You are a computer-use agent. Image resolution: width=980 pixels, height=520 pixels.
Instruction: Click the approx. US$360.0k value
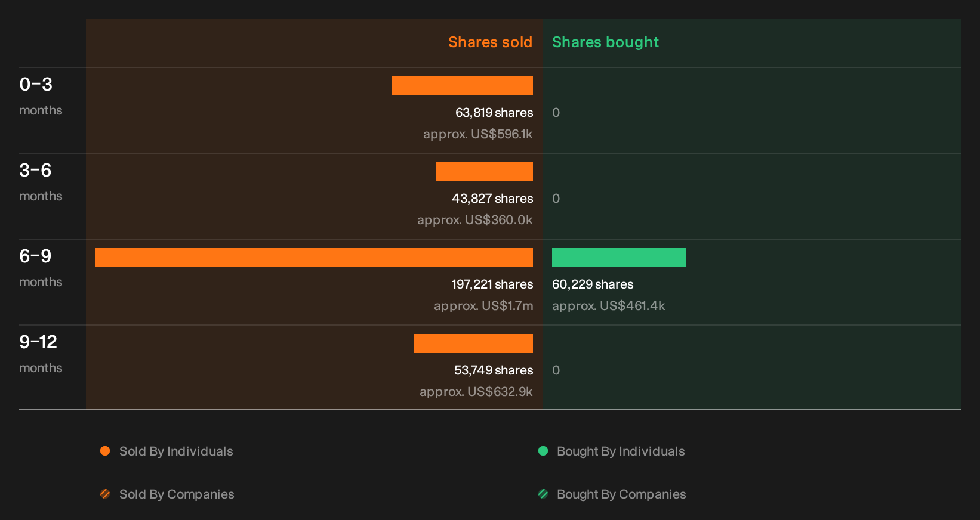[474, 220]
